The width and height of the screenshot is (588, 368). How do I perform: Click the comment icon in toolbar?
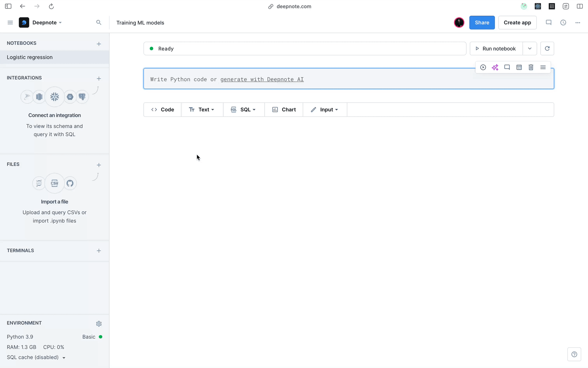click(507, 67)
